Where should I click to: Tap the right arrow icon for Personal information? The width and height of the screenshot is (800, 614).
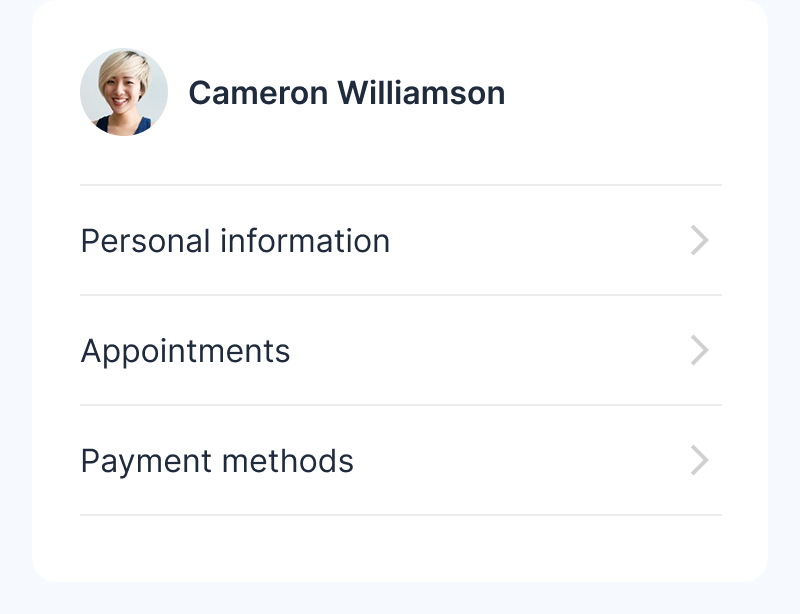pyautogui.click(x=699, y=240)
